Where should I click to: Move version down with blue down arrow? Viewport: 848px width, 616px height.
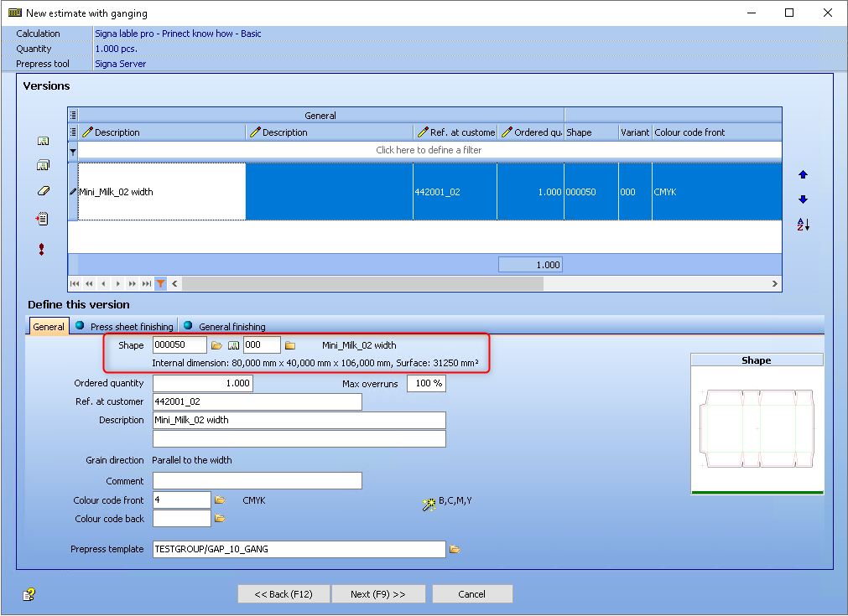coord(803,199)
